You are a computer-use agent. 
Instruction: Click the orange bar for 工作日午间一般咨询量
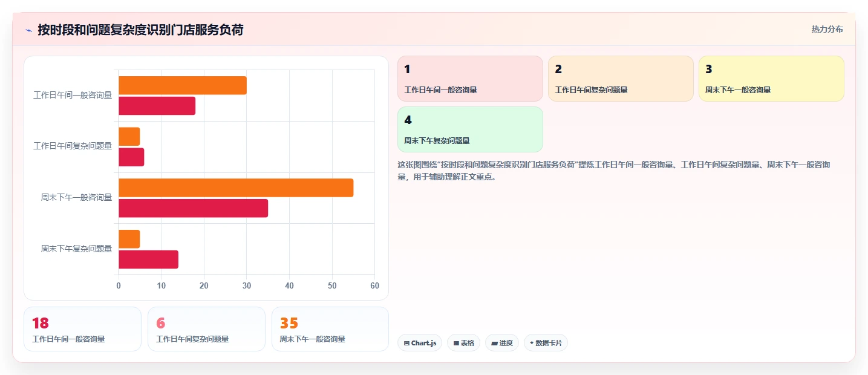(183, 85)
